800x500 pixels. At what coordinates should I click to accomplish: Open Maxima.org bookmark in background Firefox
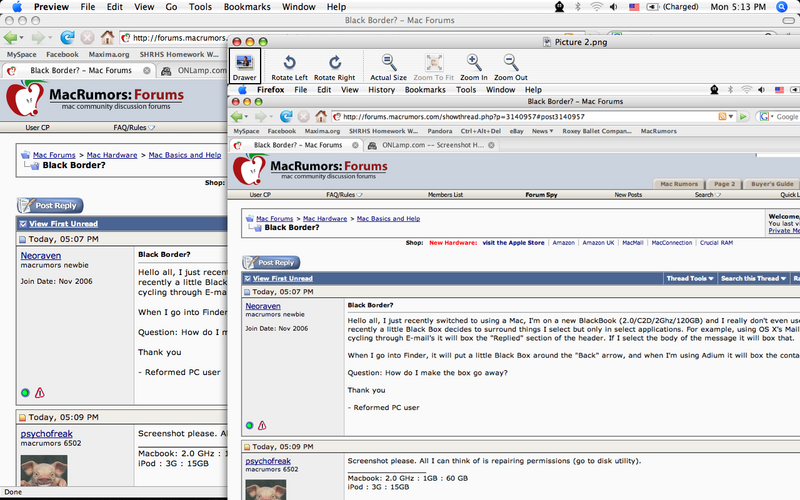coord(109,54)
